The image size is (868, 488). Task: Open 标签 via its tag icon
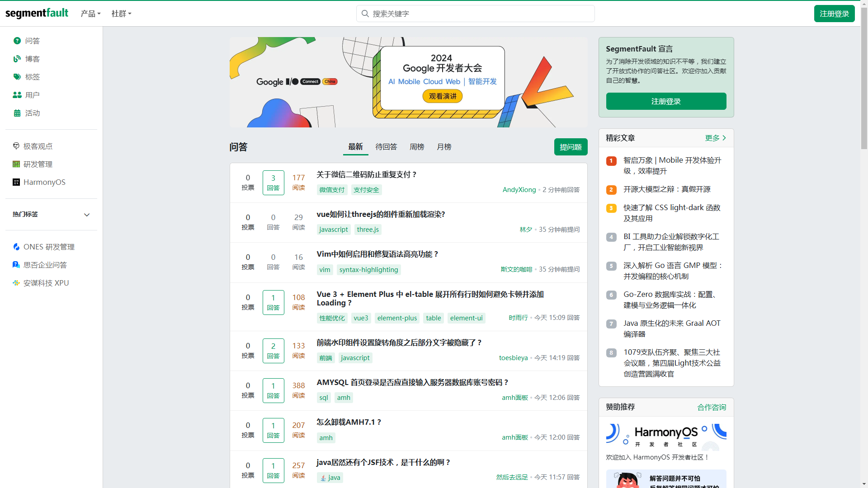point(17,77)
